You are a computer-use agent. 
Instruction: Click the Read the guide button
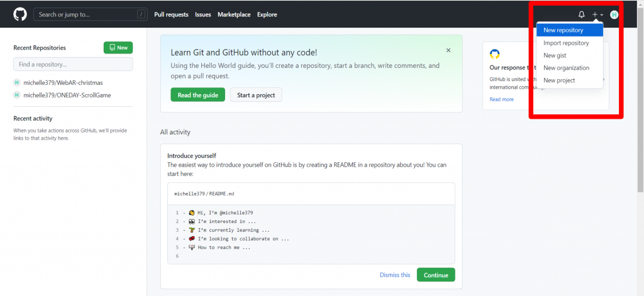tap(198, 95)
